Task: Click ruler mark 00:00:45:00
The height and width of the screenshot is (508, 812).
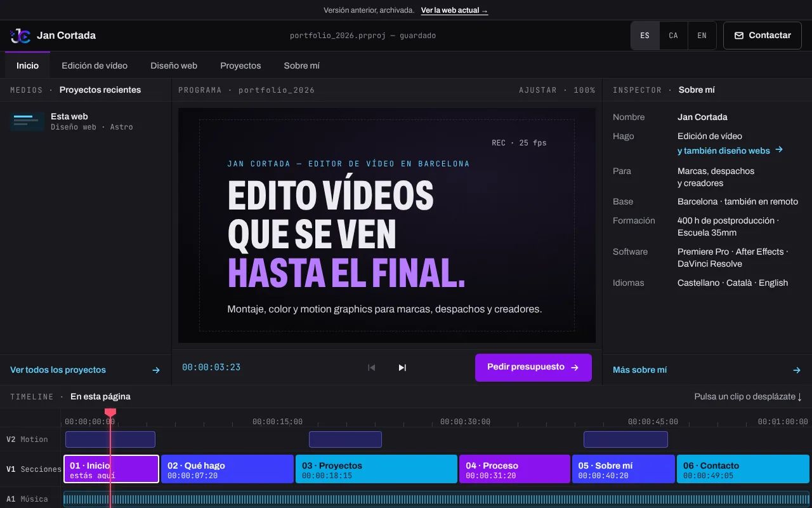Action: coord(653,422)
